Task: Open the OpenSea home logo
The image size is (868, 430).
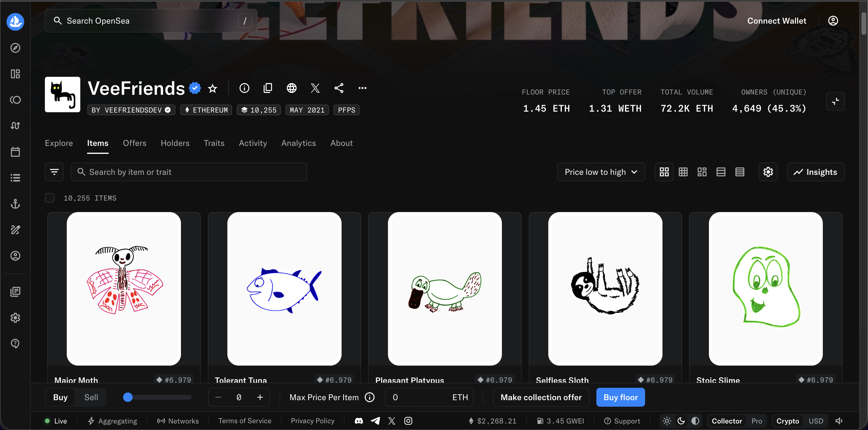Action: tap(15, 22)
